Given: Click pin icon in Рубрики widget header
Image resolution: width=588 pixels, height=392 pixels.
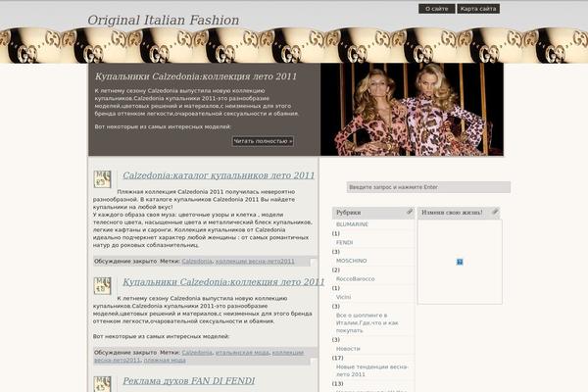Looking at the screenshot, I should click(408, 212).
